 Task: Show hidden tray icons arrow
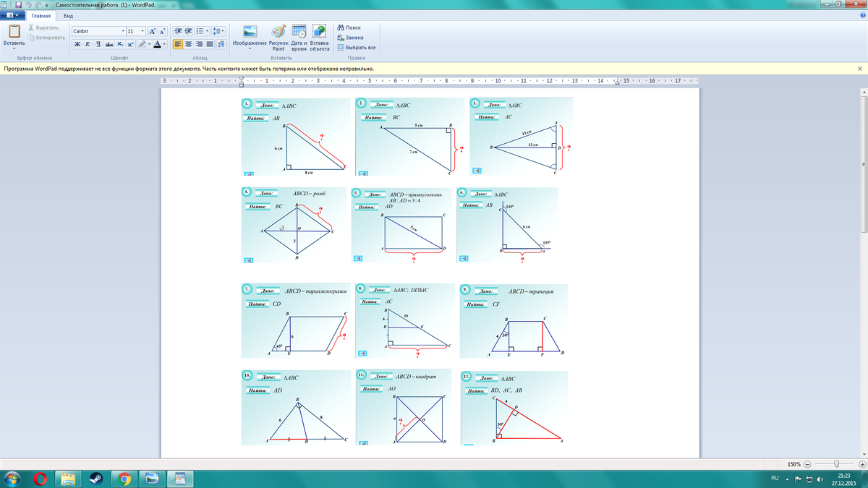tap(787, 479)
